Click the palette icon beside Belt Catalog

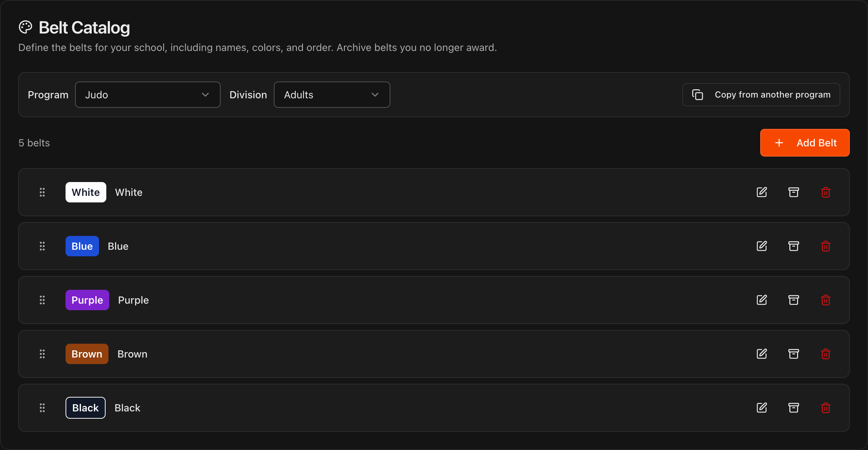tap(25, 27)
